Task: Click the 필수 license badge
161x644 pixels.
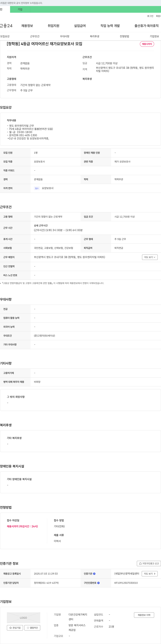Action: 37,188
